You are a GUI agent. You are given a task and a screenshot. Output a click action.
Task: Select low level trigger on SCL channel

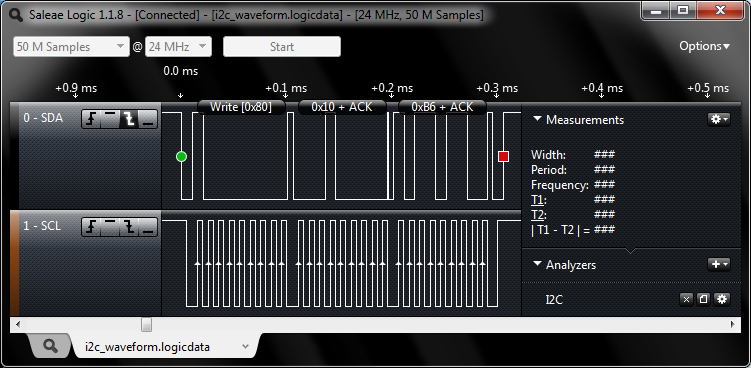pos(148,227)
